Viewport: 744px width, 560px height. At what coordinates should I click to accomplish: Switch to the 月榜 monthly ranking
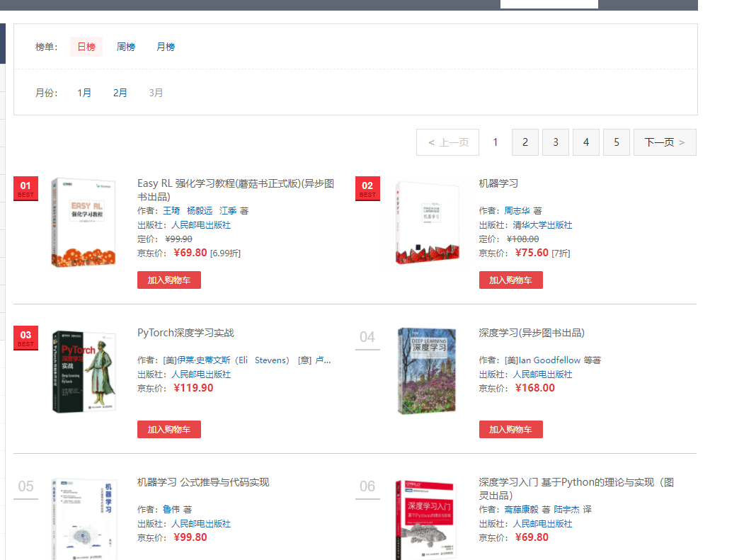[x=166, y=47]
